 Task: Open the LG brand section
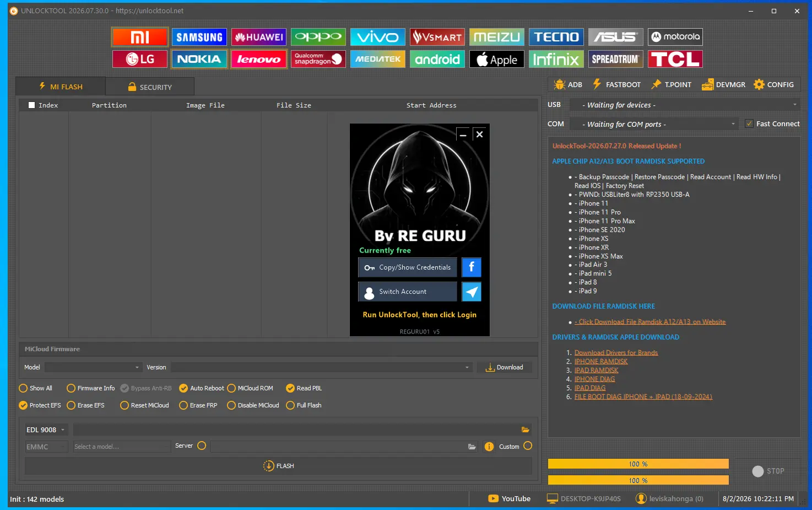140,59
